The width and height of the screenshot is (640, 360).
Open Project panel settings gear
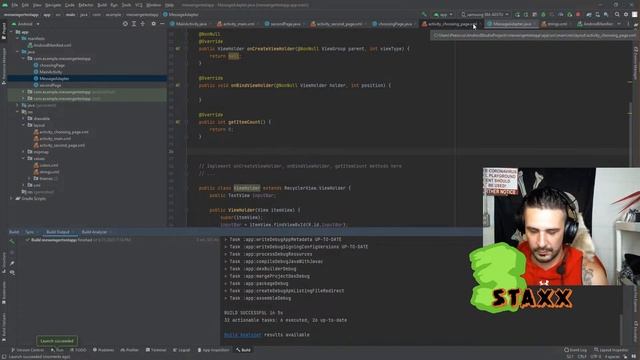pos(153,24)
